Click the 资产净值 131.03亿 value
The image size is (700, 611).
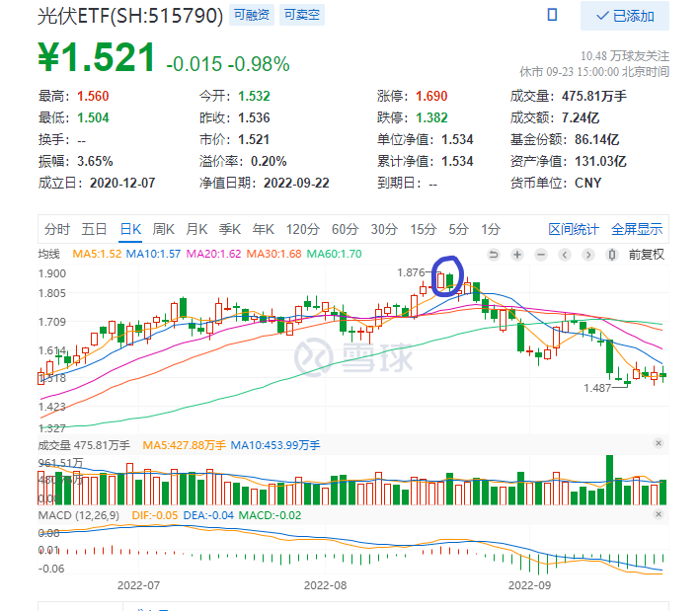[x=600, y=161]
